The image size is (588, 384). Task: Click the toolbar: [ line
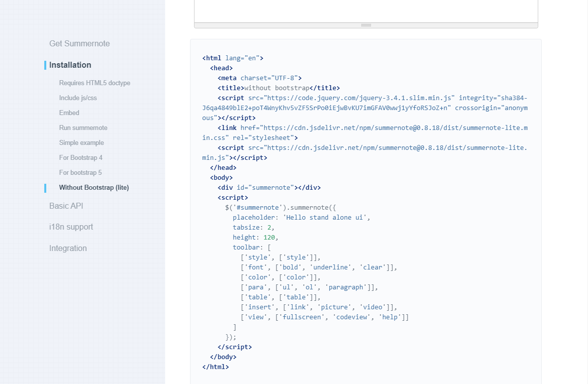coord(252,248)
